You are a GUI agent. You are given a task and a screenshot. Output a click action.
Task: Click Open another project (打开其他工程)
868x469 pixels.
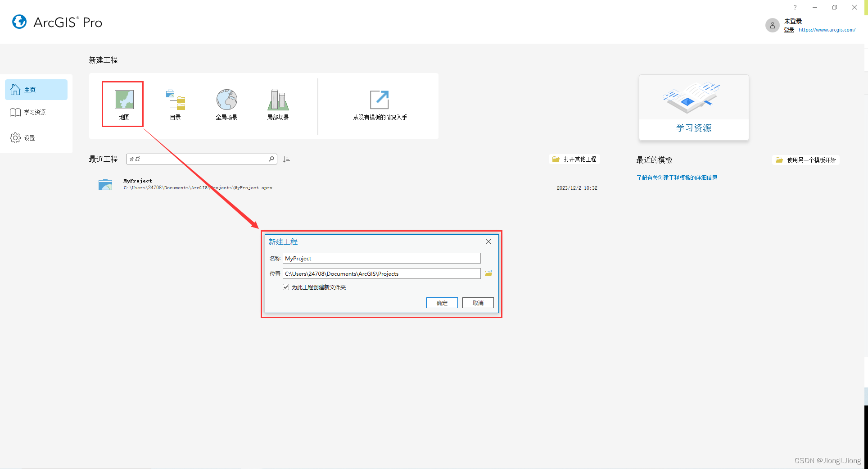point(574,159)
